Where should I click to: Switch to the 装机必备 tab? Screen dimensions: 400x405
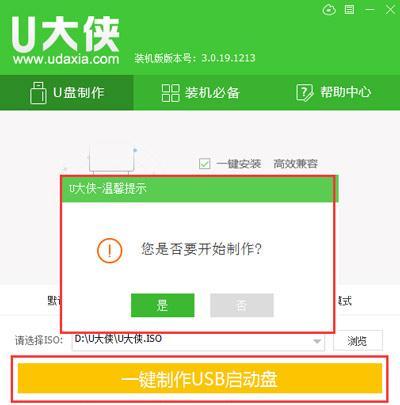click(x=200, y=93)
